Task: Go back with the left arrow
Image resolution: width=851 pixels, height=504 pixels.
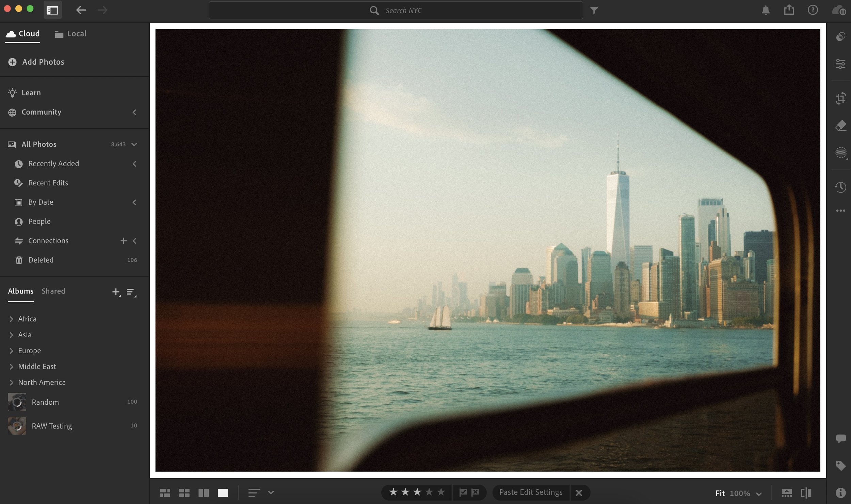Action: 81,10
